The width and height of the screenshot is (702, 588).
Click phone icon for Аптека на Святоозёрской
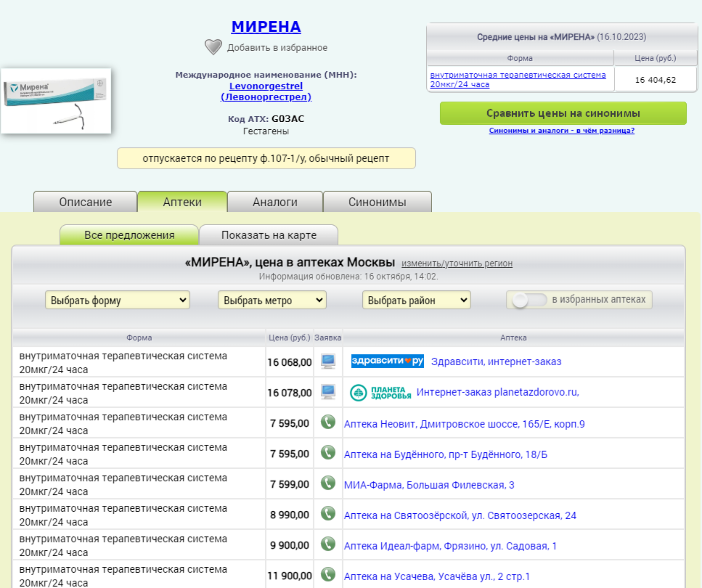[x=328, y=514]
